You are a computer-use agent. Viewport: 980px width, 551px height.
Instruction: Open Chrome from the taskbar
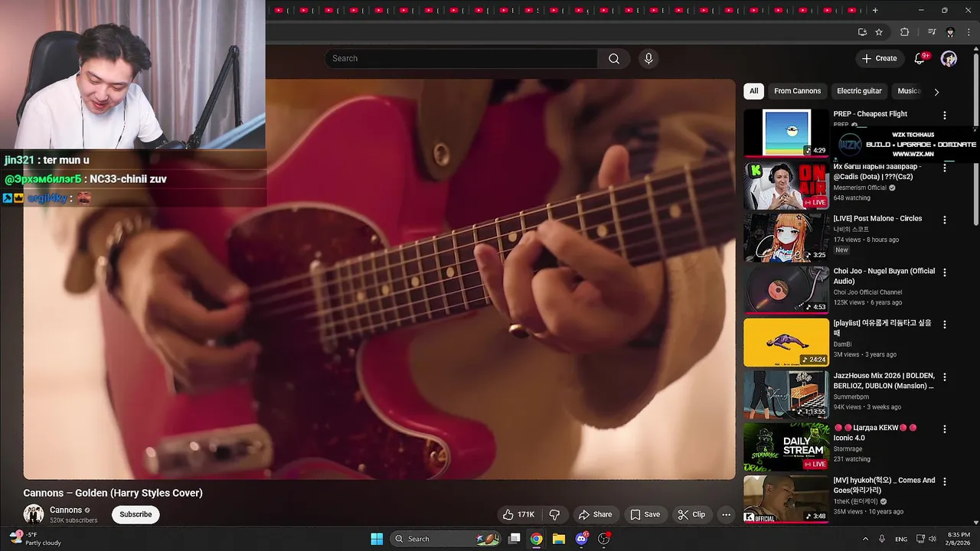point(536,539)
